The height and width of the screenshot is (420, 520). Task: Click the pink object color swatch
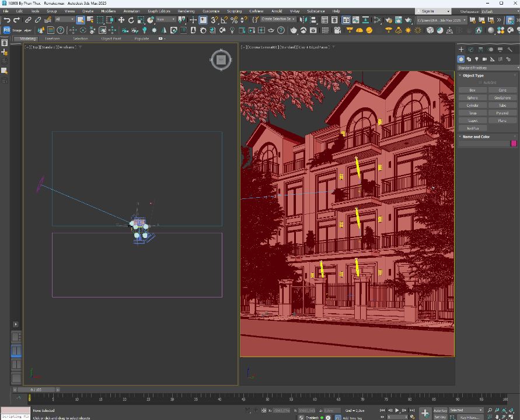[x=514, y=143]
